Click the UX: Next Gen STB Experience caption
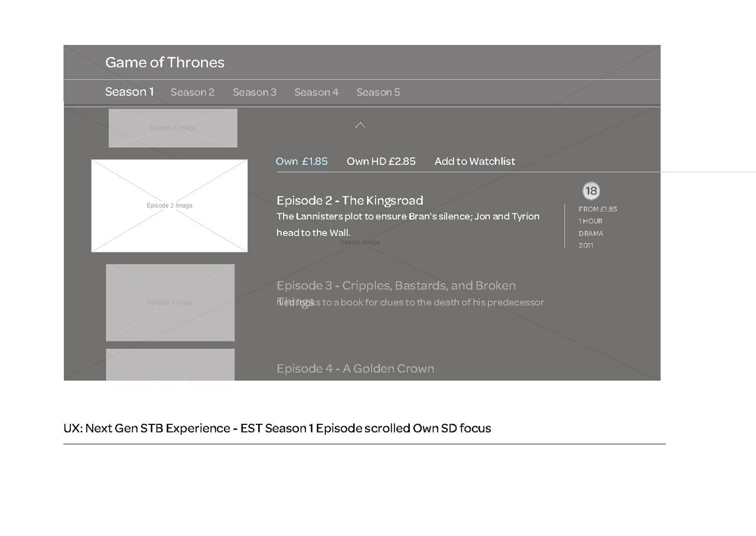Viewport: 756px width, 536px height. pyautogui.click(x=277, y=428)
